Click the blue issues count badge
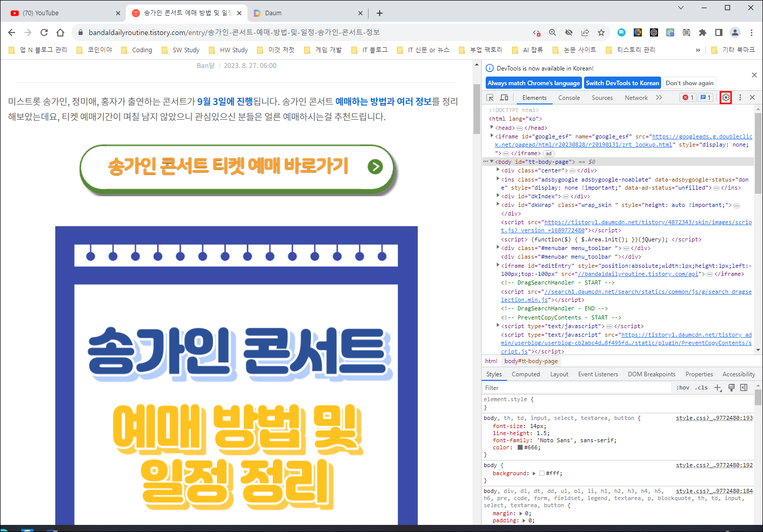Screen dimensions: 763x532 [705, 97]
